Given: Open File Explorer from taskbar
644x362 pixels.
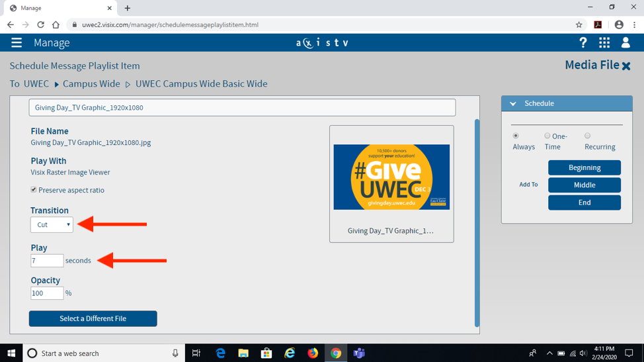Looking at the screenshot, I should click(243, 353).
